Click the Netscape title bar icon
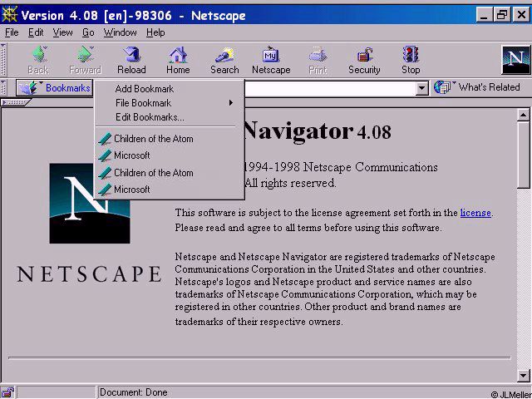This screenshot has width=532, height=399. point(9,15)
